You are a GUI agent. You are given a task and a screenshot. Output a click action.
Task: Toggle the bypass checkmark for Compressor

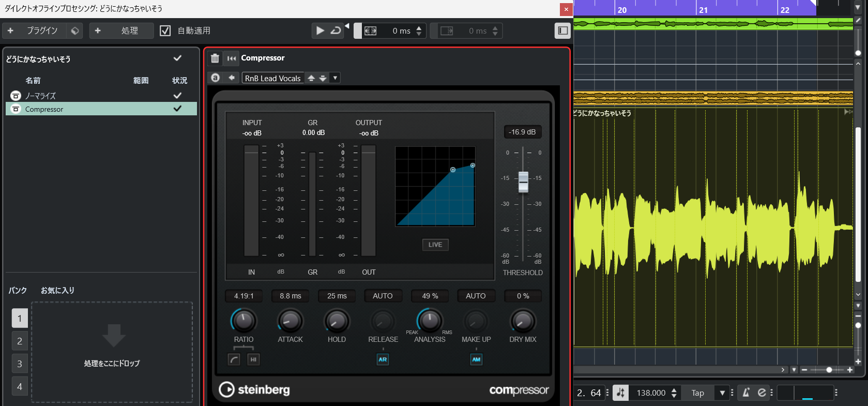177,109
